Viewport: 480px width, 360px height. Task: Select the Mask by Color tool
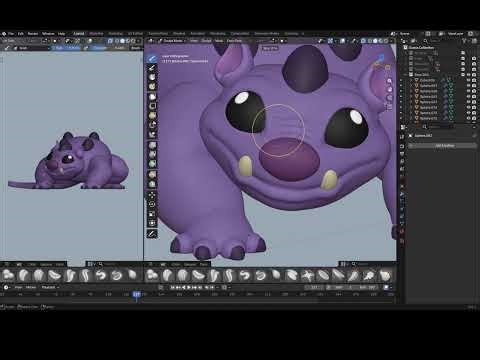point(152,184)
